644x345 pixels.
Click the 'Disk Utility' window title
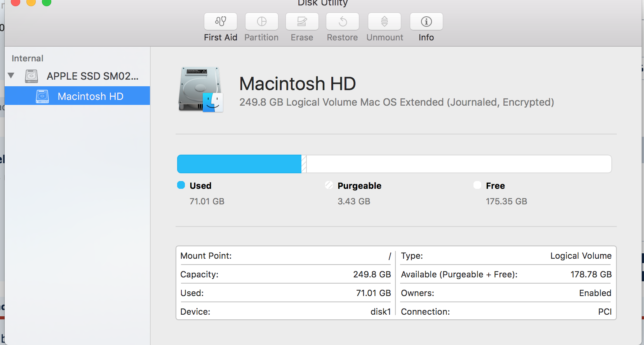point(323,3)
